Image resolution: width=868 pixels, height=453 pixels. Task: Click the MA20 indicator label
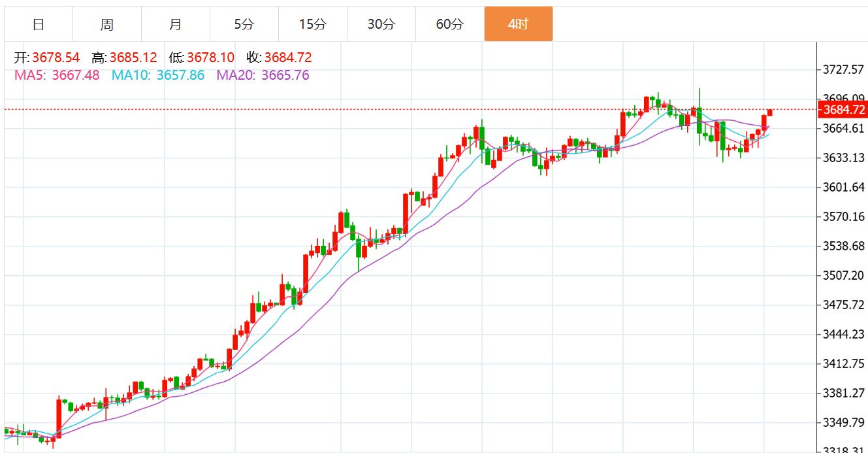point(263,75)
